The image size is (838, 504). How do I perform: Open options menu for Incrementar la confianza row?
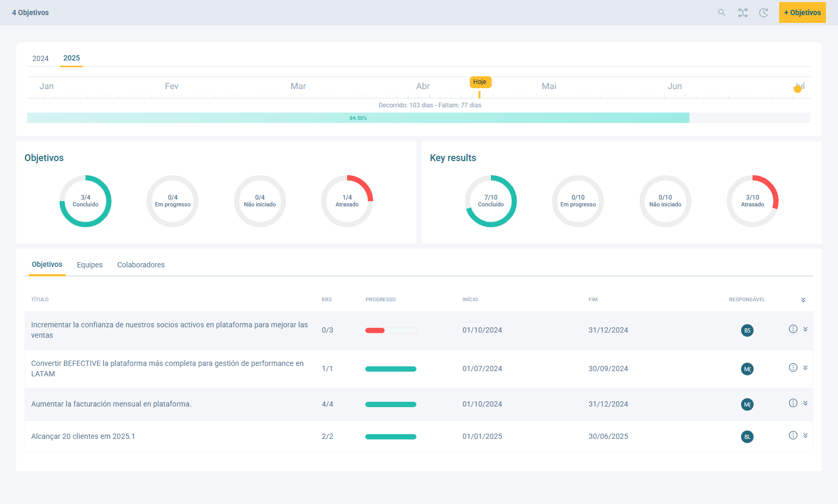click(793, 329)
